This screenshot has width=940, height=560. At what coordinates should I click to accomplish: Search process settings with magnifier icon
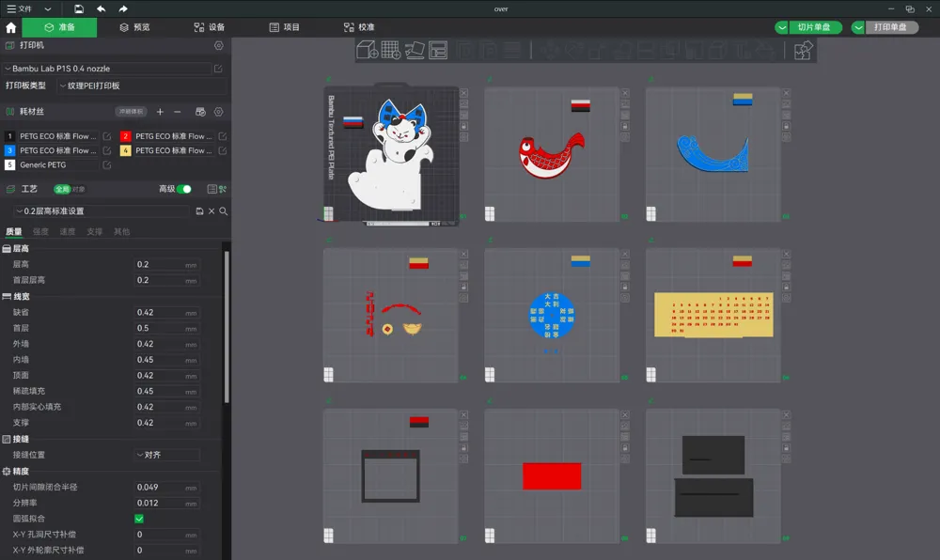coord(223,211)
